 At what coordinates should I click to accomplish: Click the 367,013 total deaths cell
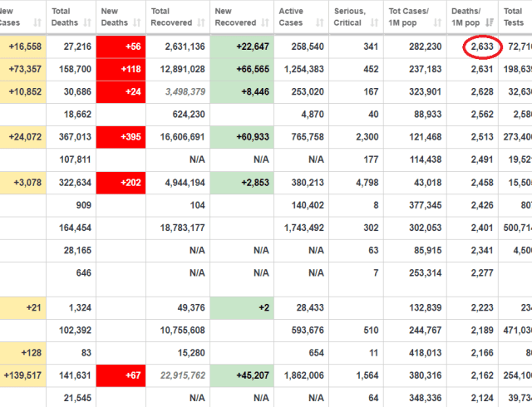pyautogui.click(x=75, y=137)
